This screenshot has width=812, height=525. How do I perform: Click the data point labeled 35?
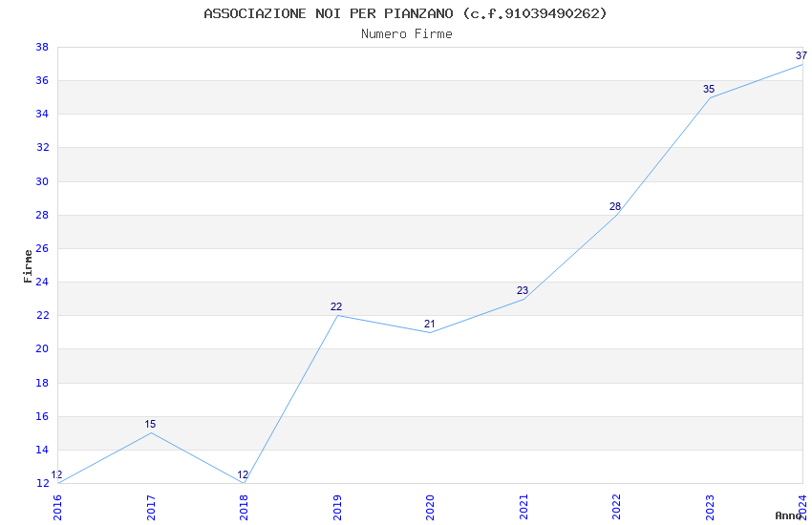(x=710, y=97)
